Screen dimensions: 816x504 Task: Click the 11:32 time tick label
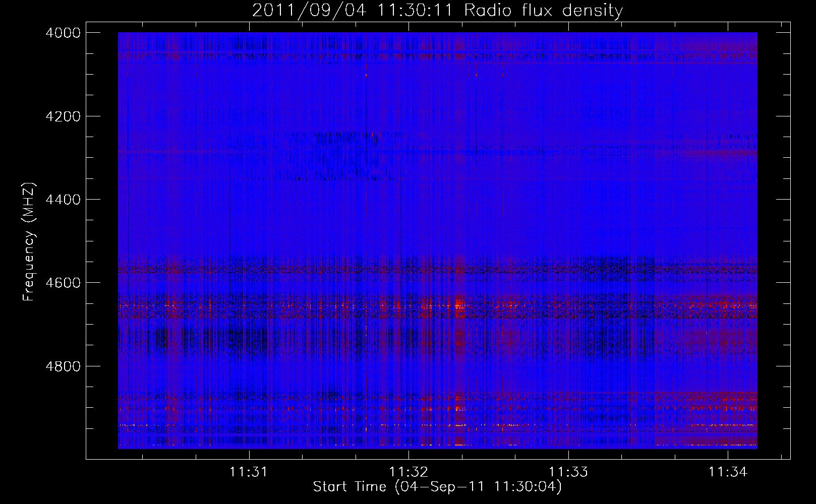(x=409, y=472)
